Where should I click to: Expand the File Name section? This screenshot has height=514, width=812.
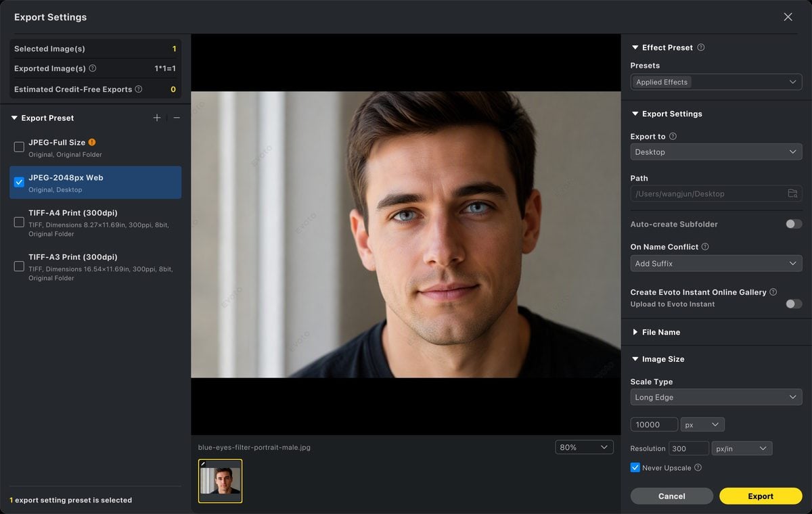[635, 332]
